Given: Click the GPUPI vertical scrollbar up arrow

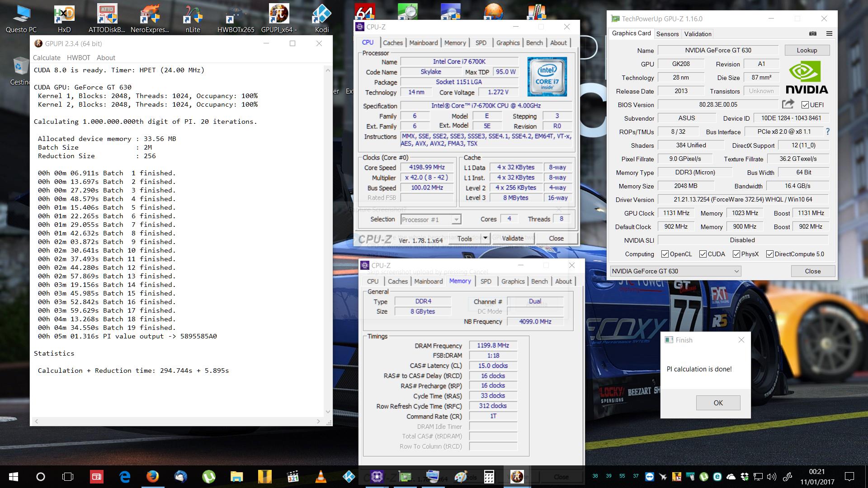Looking at the screenshot, I should [328, 70].
